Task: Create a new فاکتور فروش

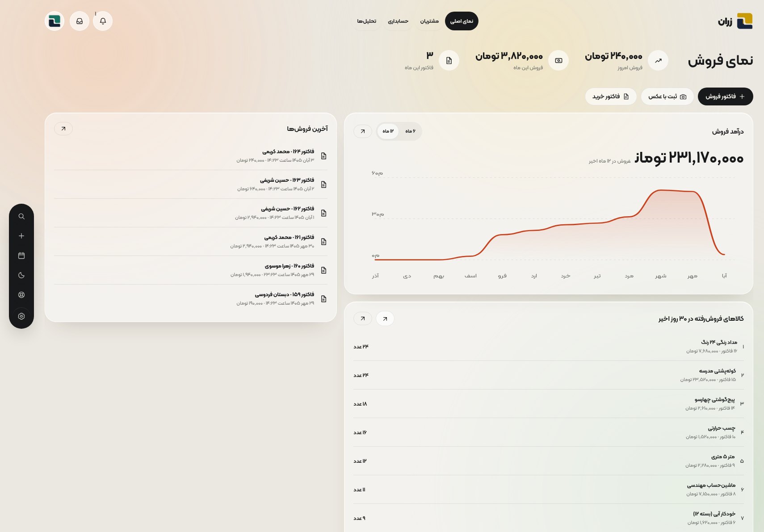Action: (726, 96)
